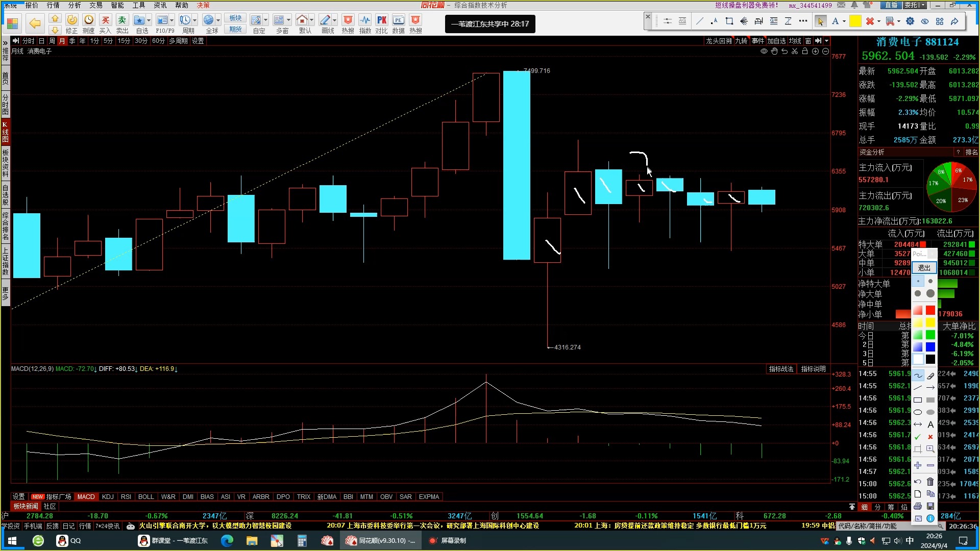The height and width of the screenshot is (551, 980).
Task: Click the share arrow in drawing toolbar
Action: pos(954,21)
